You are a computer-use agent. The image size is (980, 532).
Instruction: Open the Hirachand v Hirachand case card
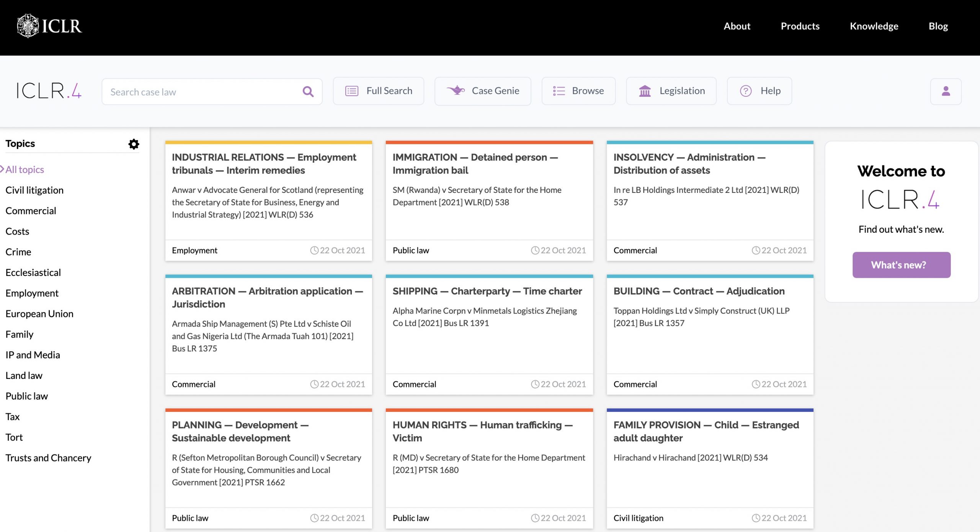pos(690,458)
